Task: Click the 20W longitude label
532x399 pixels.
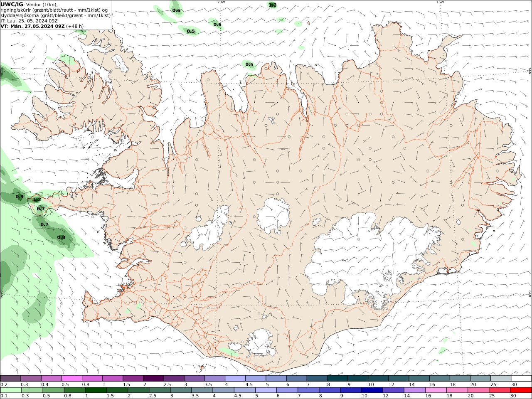Action: coord(221,2)
